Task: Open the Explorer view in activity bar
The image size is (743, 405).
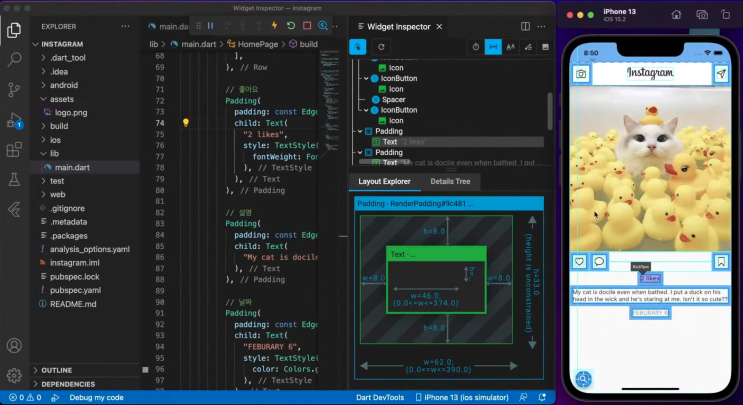Action: (14, 30)
